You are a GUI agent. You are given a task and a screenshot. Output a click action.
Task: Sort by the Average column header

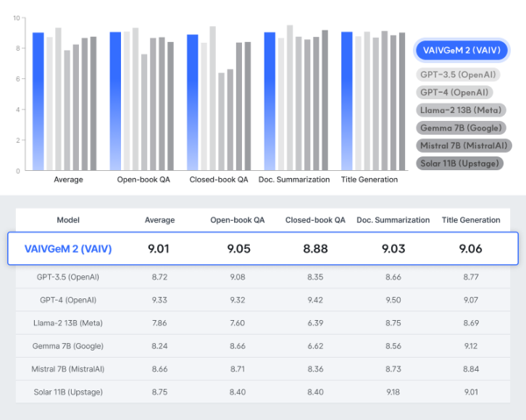[160, 219]
